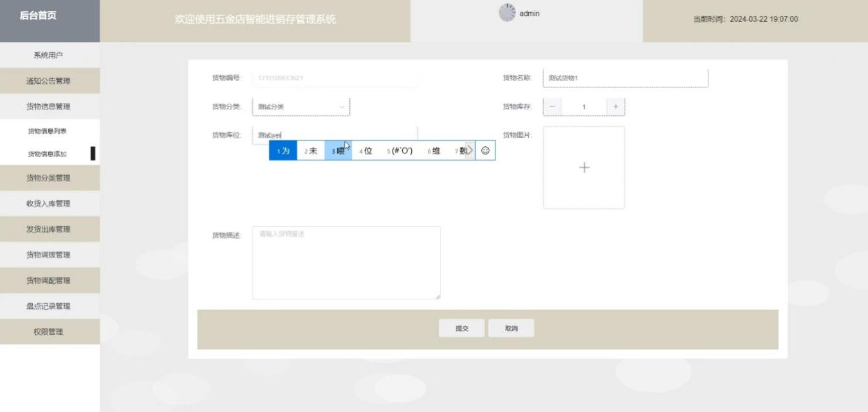Increase 货物库存 with the plus button
868x412 pixels.
tap(616, 107)
